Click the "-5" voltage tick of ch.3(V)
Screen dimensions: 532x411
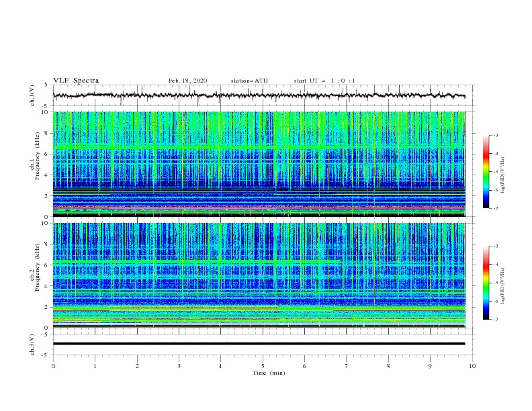pos(46,355)
